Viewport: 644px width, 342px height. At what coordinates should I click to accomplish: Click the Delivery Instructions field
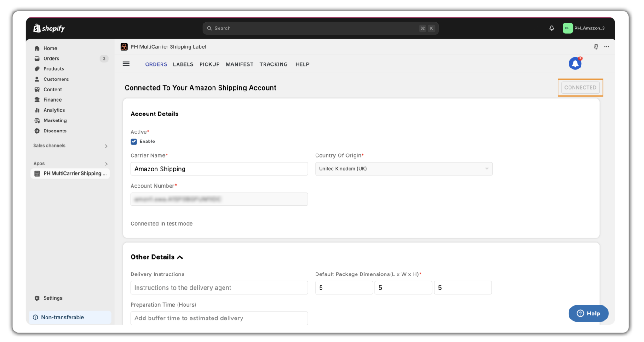pos(219,288)
